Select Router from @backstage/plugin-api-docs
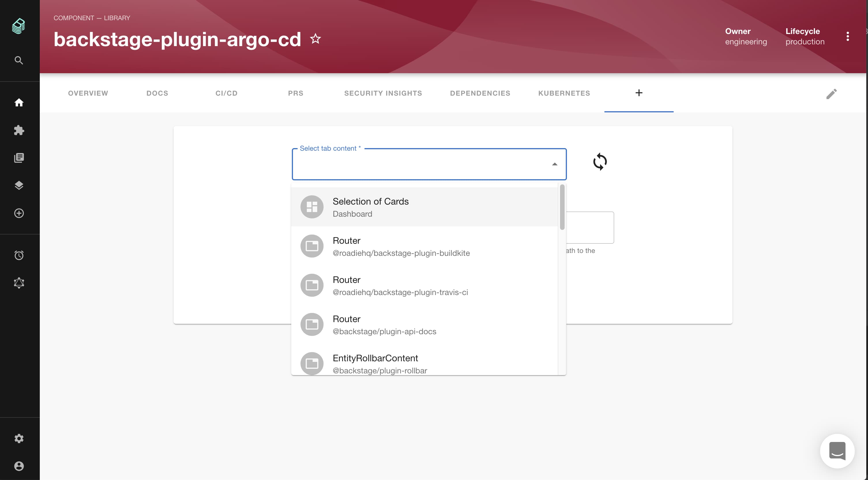 [384, 324]
